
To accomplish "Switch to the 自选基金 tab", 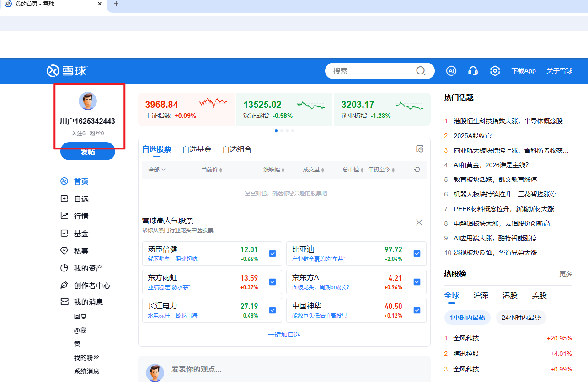I will (197, 149).
